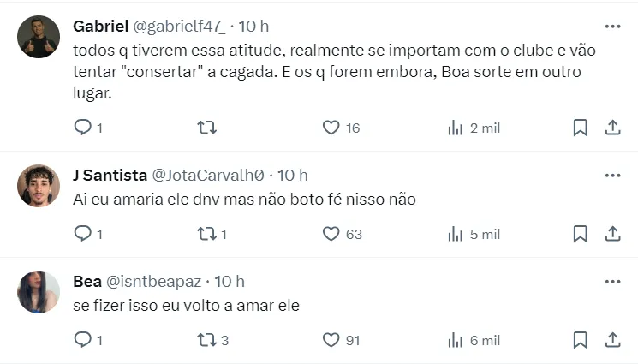Open the @JotaCarvalh0 profile handle

pos(209,176)
